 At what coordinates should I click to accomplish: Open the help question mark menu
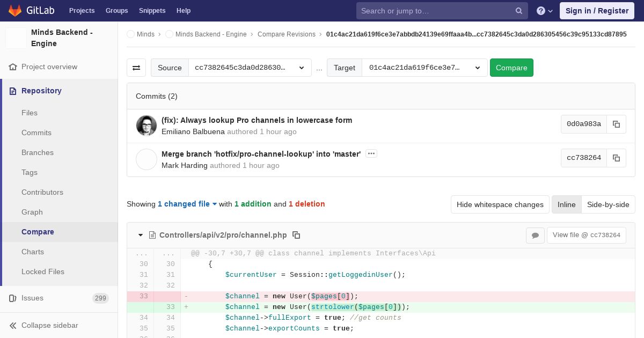(545, 11)
